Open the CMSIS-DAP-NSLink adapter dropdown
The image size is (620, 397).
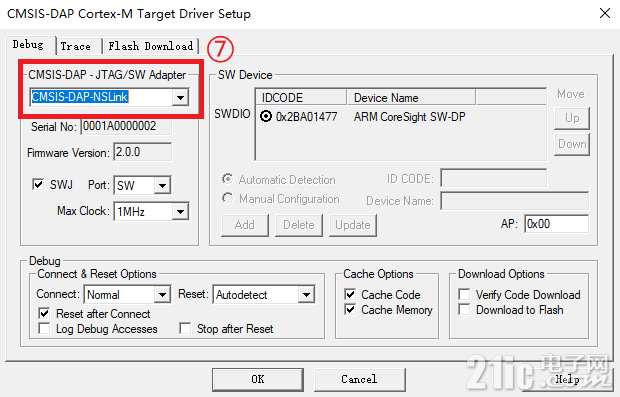tap(180, 97)
